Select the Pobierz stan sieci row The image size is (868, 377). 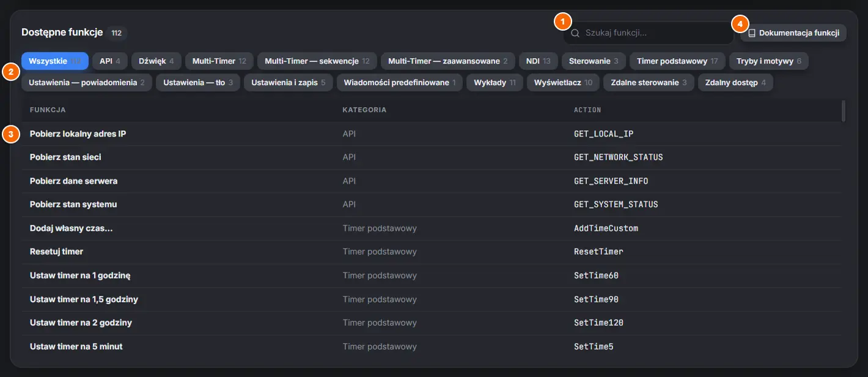[432, 157]
